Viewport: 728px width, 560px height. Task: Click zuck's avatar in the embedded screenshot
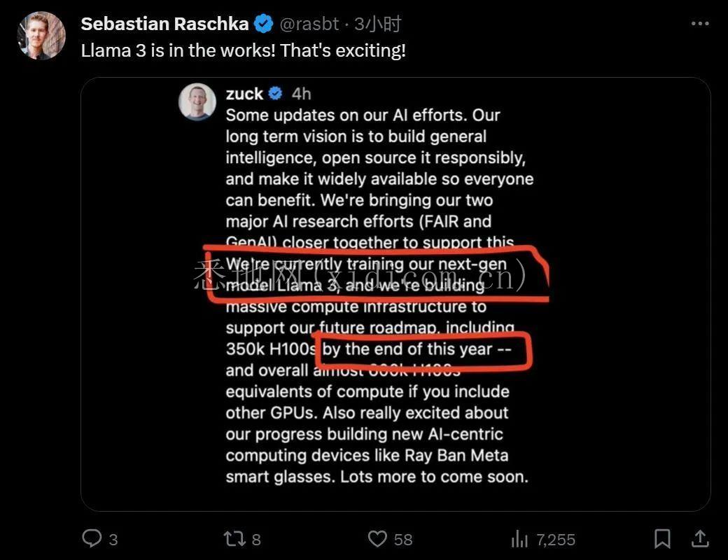click(197, 102)
